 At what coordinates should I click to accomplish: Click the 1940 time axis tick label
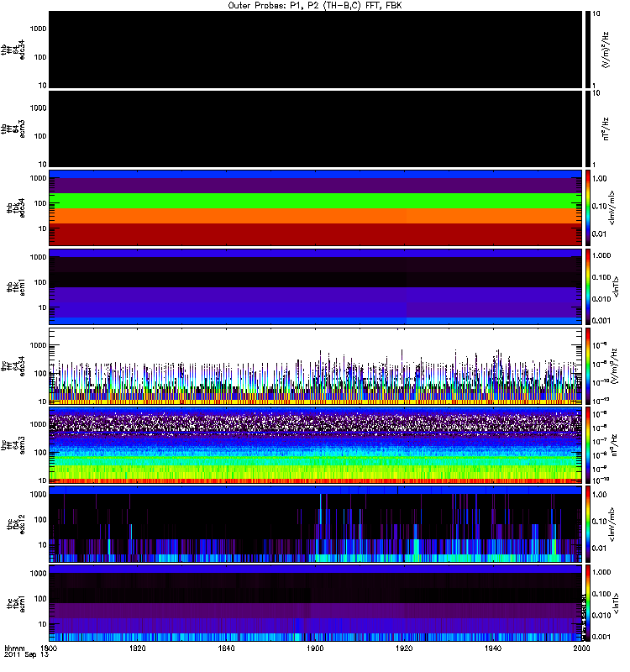[491, 649]
